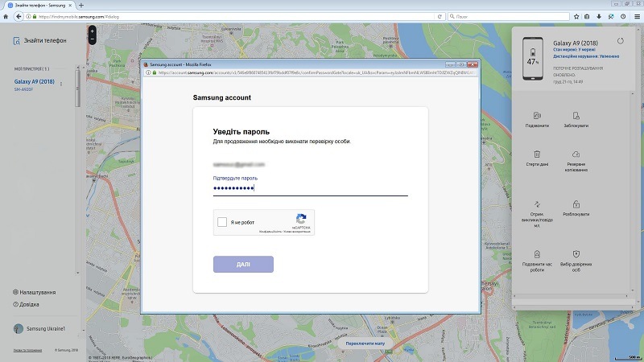This screenshot has height=362, width=644.
Task: Click the history clock toolbar icon
Action: coord(623,16)
